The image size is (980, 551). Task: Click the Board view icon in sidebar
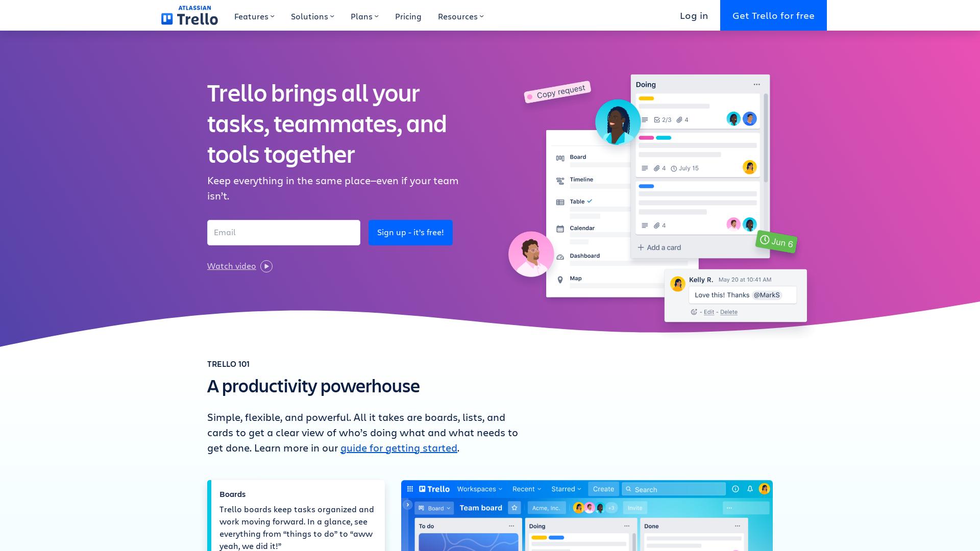click(x=559, y=157)
